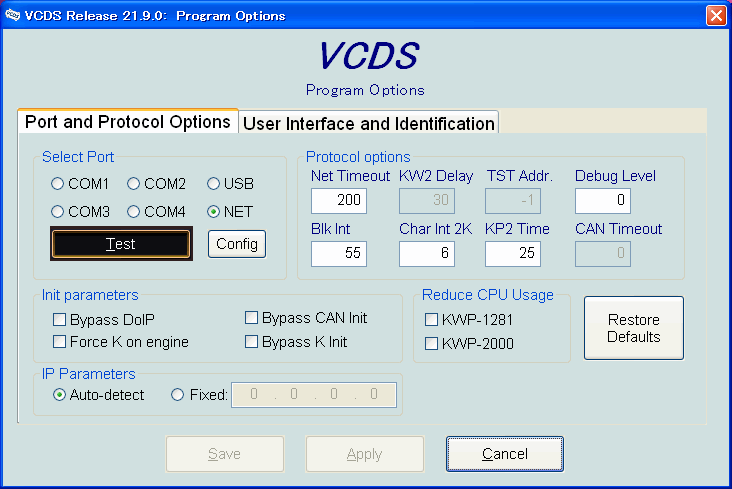Click the large VCDS logo text
732x489 pixels.
point(369,56)
